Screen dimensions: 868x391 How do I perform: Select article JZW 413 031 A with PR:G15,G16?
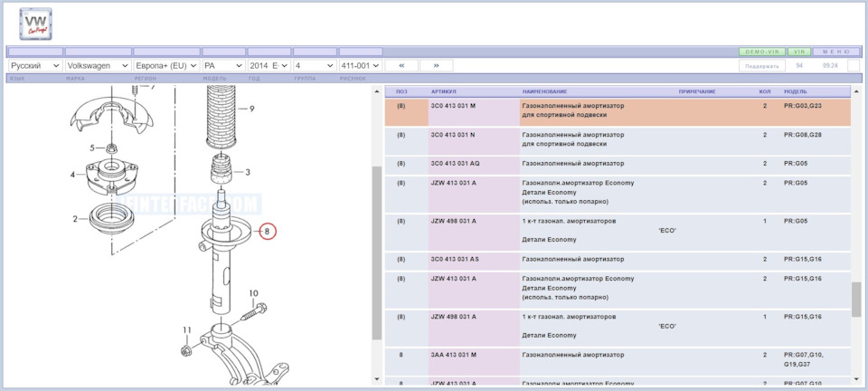click(x=453, y=279)
